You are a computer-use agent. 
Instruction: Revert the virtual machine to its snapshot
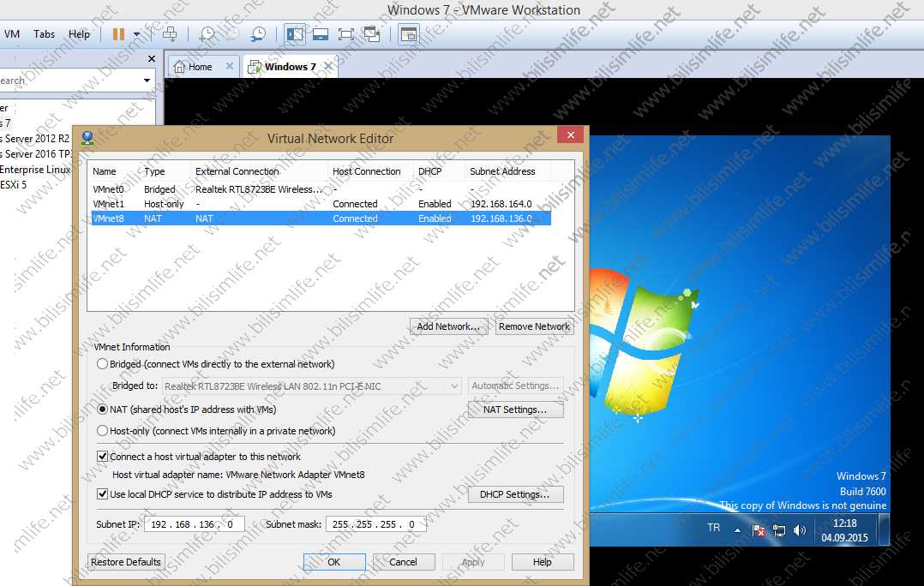[232, 34]
